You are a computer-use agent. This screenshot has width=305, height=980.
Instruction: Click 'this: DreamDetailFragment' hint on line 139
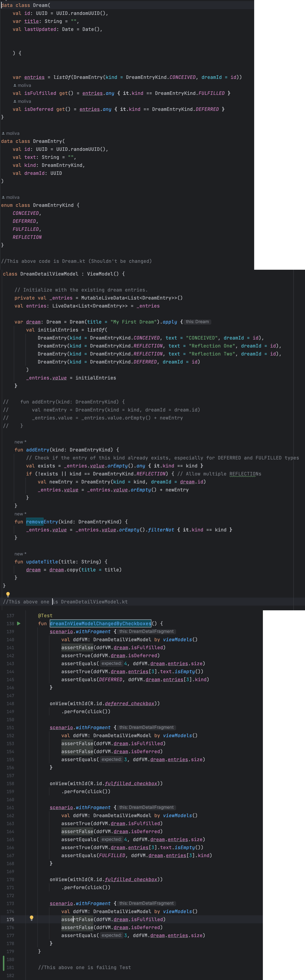(147, 632)
